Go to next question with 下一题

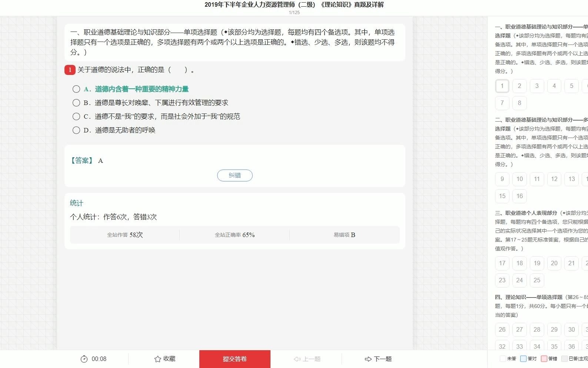[x=378, y=359]
